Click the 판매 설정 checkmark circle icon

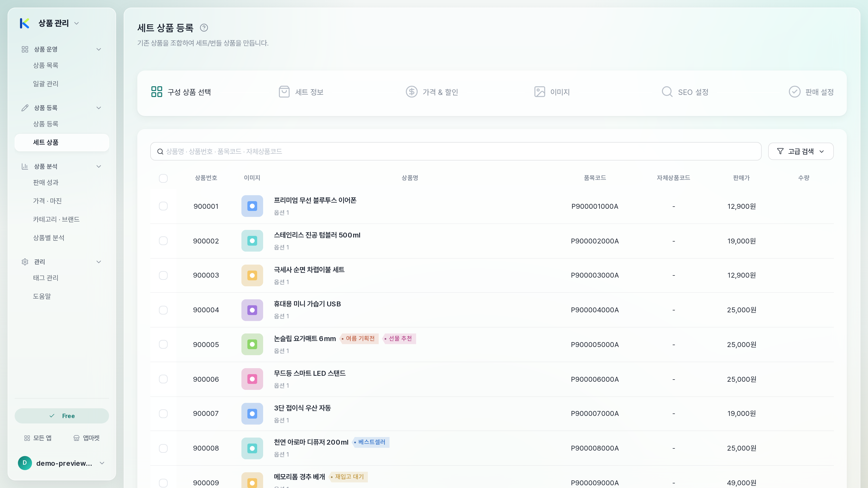point(794,92)
